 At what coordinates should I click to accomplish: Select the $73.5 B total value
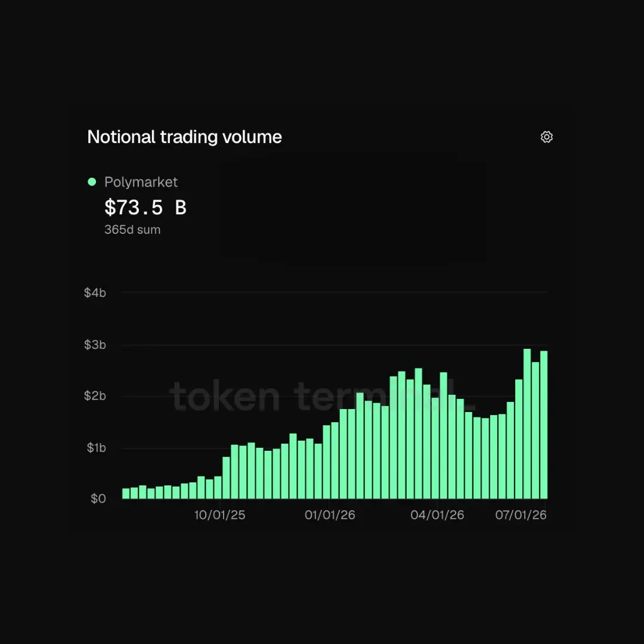click(145, 207)
